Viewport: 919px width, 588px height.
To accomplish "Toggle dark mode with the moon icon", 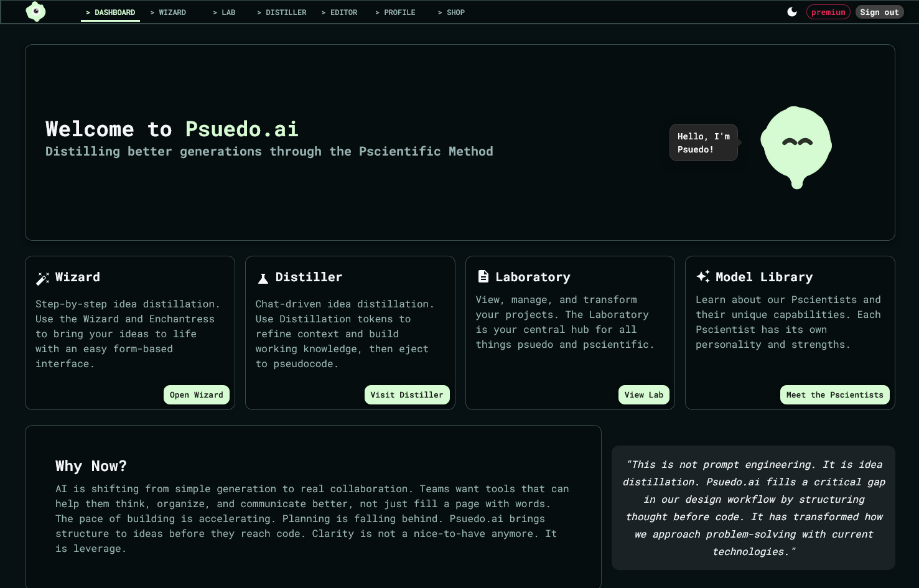I will pyautogui.click(x=792, y=12).
